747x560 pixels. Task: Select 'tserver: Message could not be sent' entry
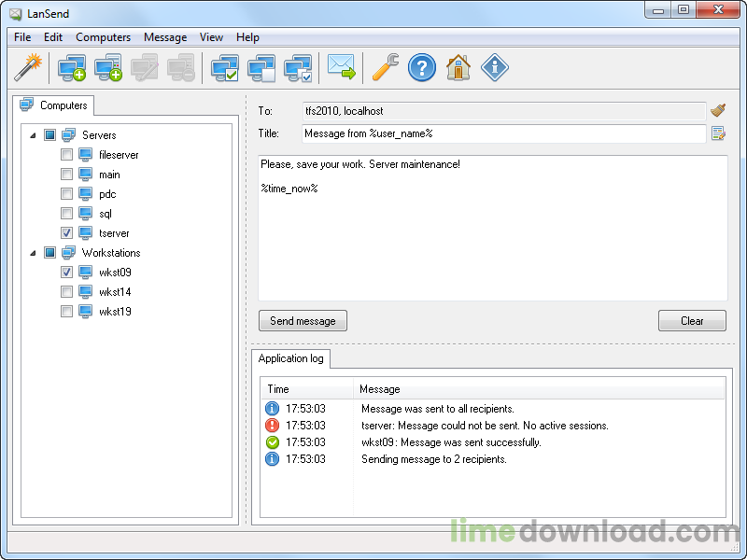pyautogui.click(x=493, y=426)
